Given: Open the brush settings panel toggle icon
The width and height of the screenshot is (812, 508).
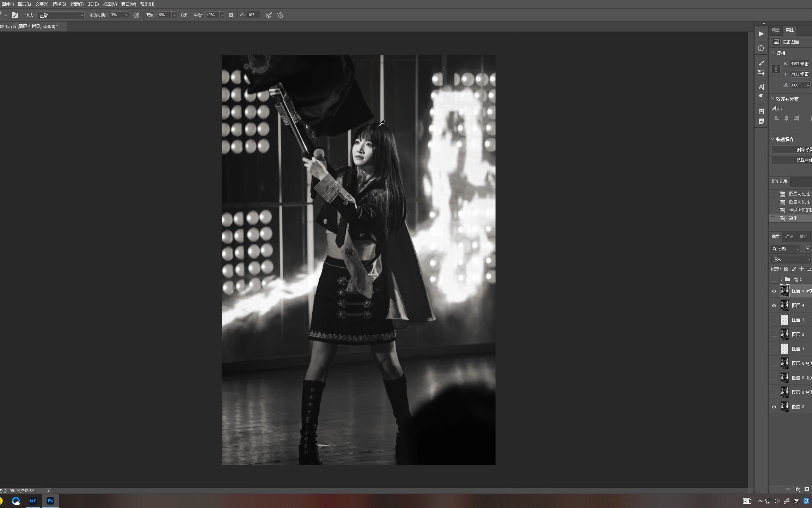Looking at the screenshot, I should tap(15, 15).
